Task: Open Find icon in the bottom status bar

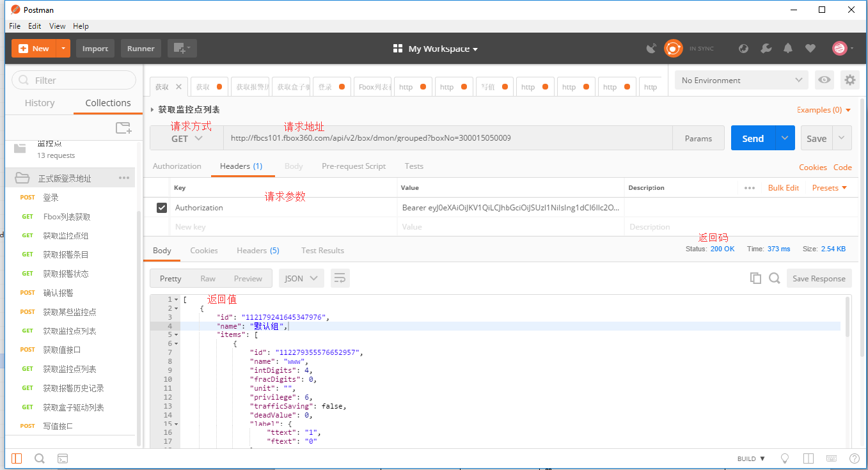Action: (40, 458)
